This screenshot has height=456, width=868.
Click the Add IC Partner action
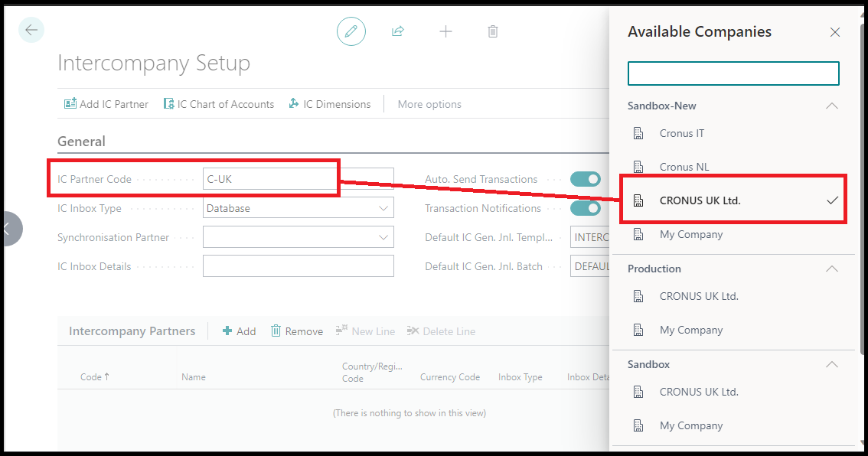click(x=106, y=104)
